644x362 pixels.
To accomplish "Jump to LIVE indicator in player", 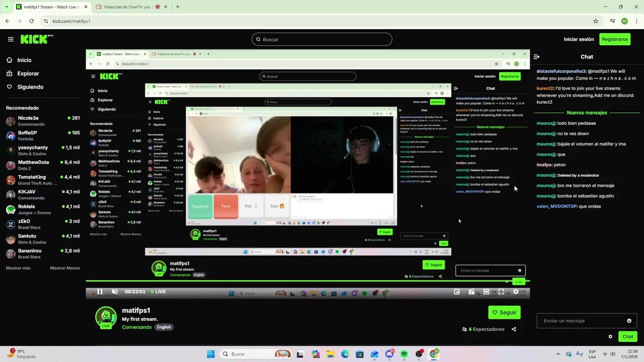I will pos(158,292).
